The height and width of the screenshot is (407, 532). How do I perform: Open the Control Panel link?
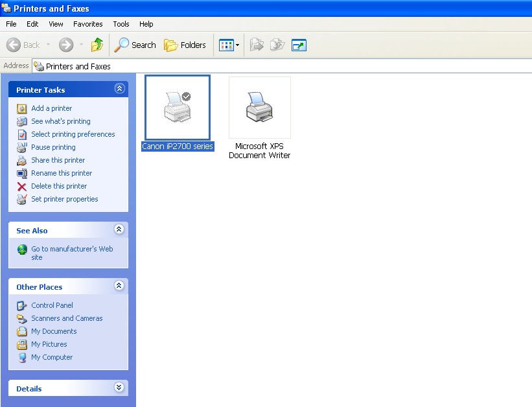tap(52, 305)
